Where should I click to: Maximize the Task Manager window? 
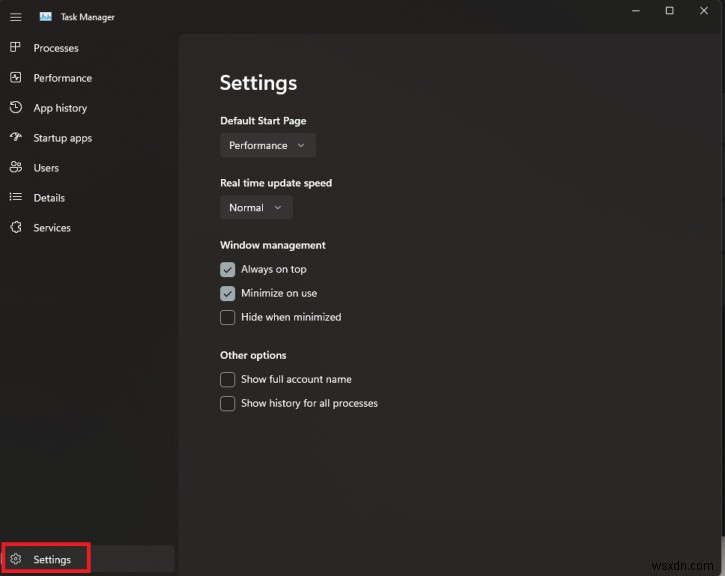pos(669,11)
